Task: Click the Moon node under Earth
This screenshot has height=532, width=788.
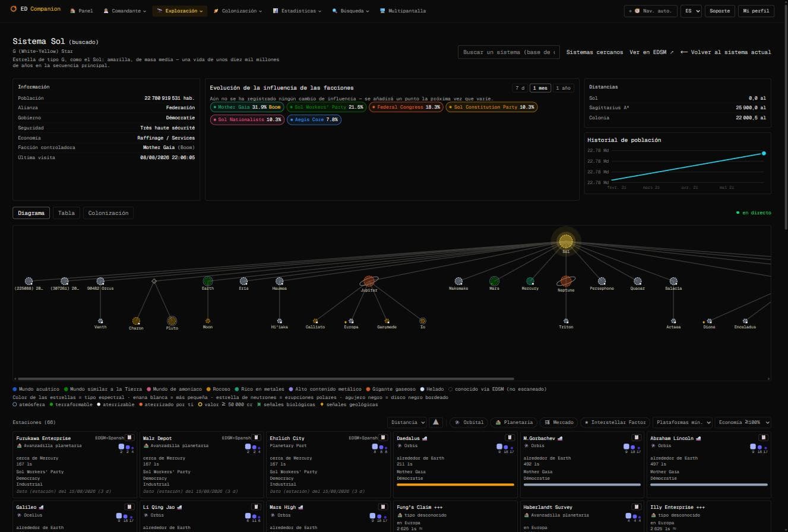Action: (208, 321)
